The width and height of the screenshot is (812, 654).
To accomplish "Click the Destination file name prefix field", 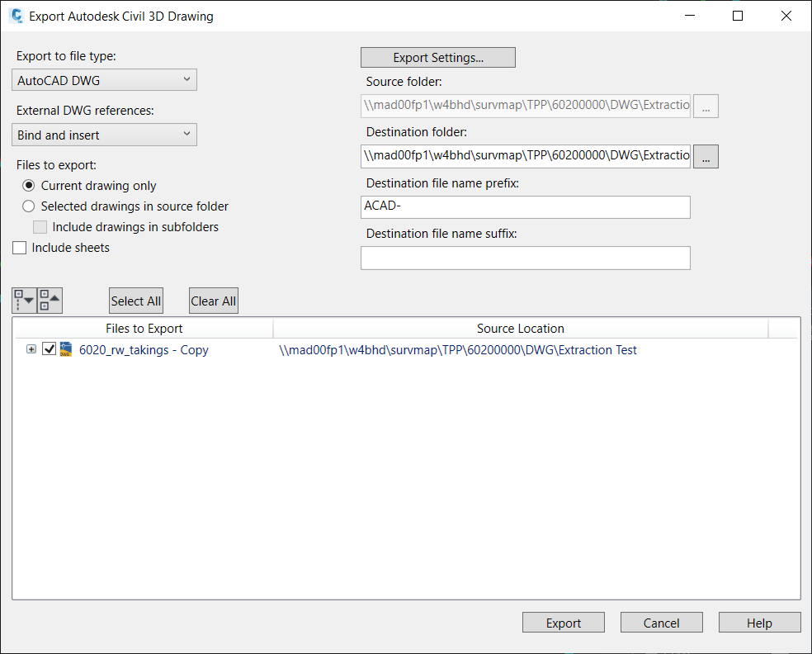I will (525, 206).
